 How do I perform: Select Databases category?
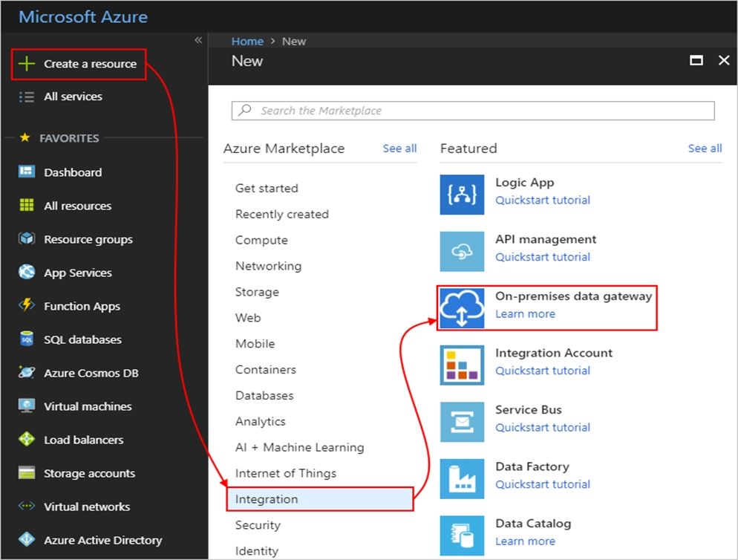264,396
